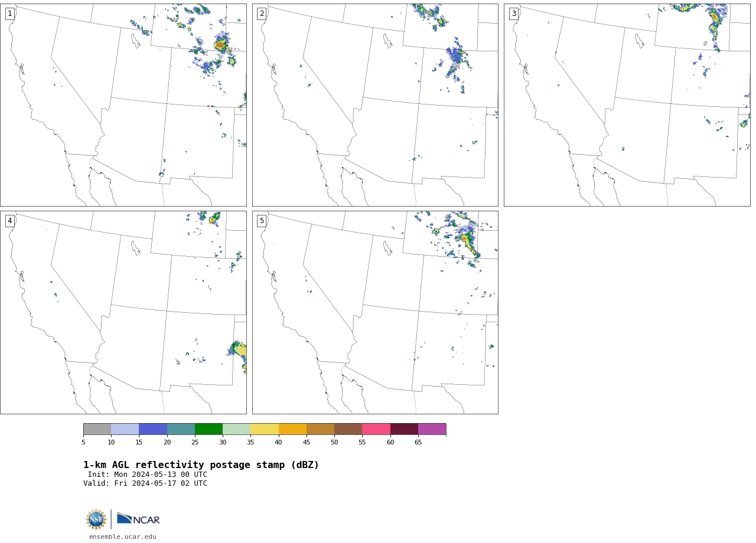Click the 1-km AGL reflectivity title
Screen dimensions: 756x543
pyautogui.click(x=201, y=465)
